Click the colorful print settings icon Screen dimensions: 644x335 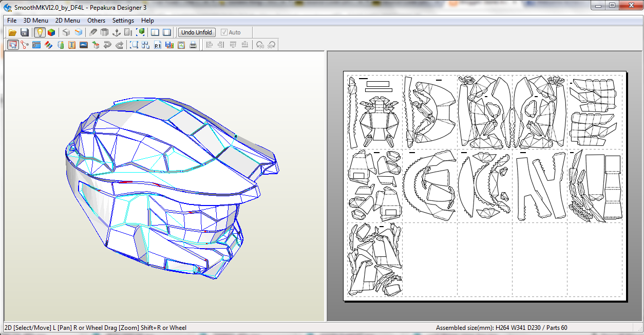coord(169,45)
